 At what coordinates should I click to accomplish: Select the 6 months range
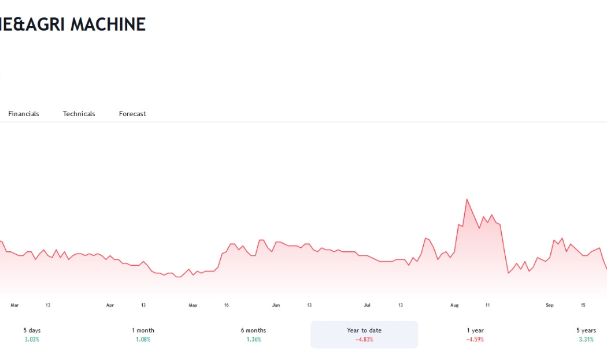coord(254,335)
